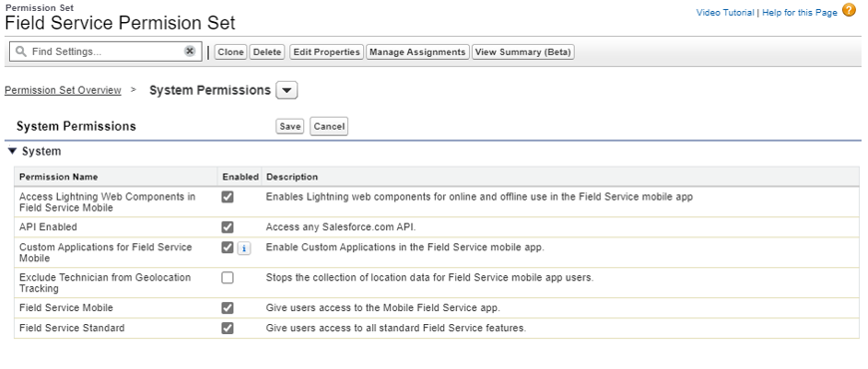This screenshot has width=868, height=369.
Task: Open Help for this Page link
Action: click(799, 12)
